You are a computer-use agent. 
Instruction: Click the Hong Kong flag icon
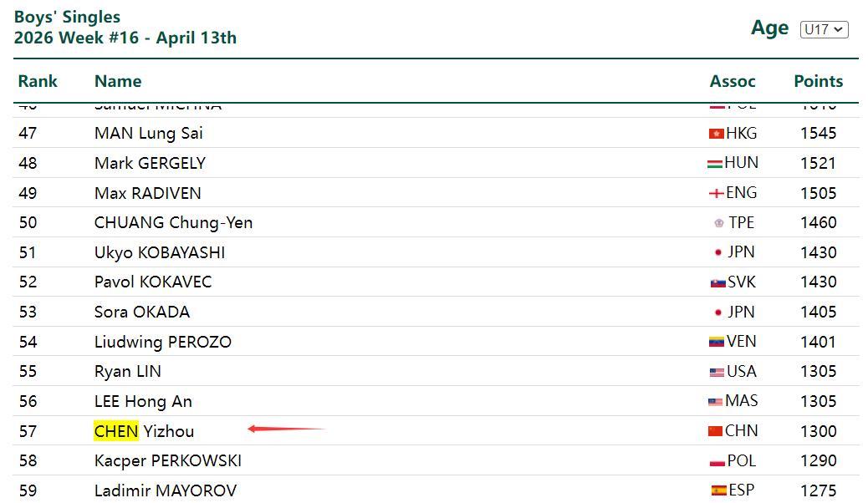point(716,134)
